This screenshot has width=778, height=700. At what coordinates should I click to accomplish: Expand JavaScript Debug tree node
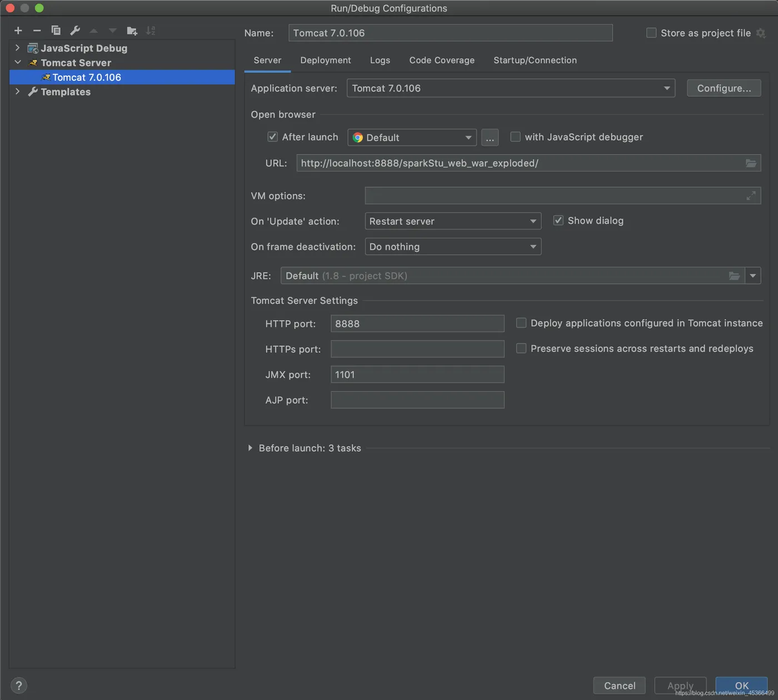17,48
